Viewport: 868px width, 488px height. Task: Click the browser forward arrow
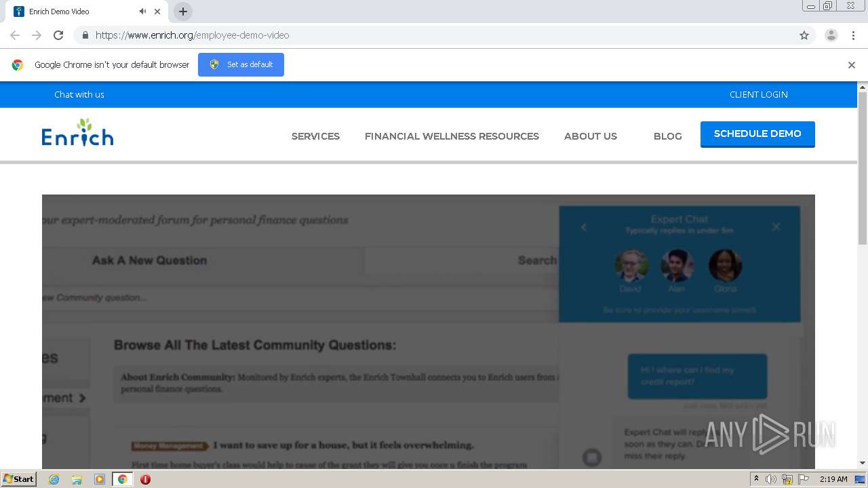click(37, 35)
